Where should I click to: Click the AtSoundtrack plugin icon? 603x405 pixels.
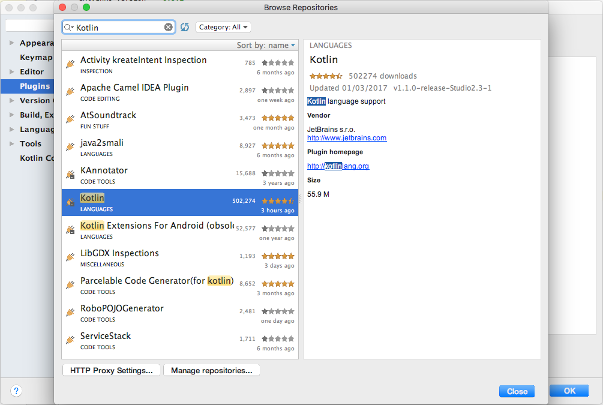[x=70, y=120]
